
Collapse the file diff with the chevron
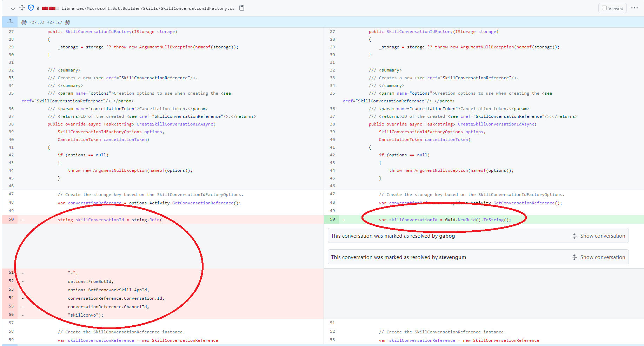[x=13, y=8]
